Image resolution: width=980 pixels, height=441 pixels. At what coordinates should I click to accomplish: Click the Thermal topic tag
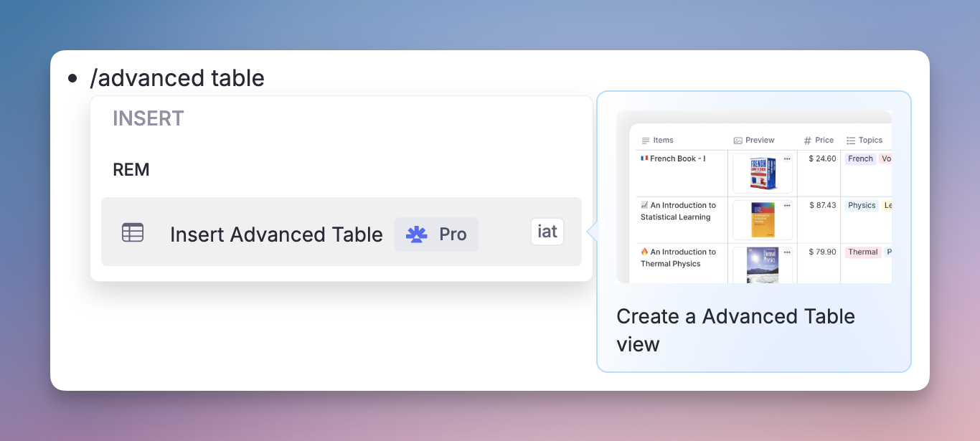[x=862, y=252]
